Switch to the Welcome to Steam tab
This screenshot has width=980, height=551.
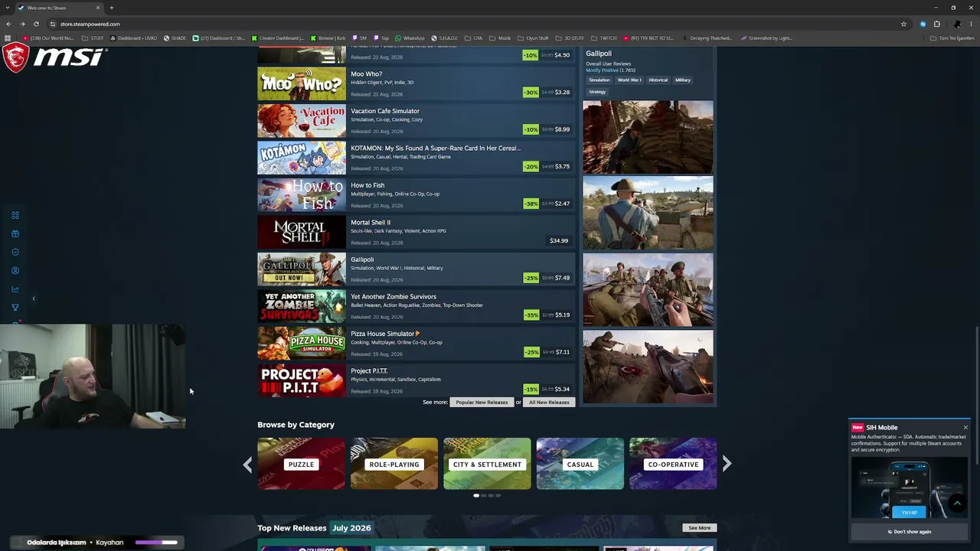pos(60,8)
